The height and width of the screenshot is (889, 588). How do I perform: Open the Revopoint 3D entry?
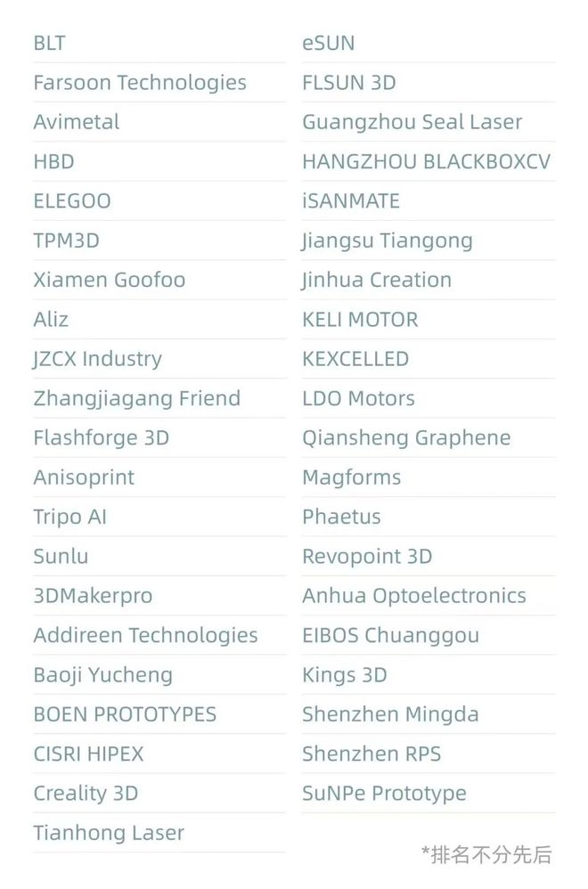click(x=367, y=557)
